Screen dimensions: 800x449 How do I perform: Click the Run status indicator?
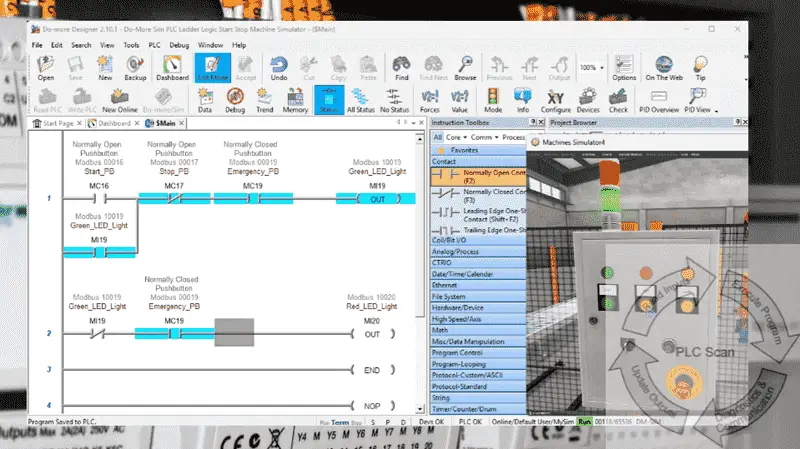584,422
